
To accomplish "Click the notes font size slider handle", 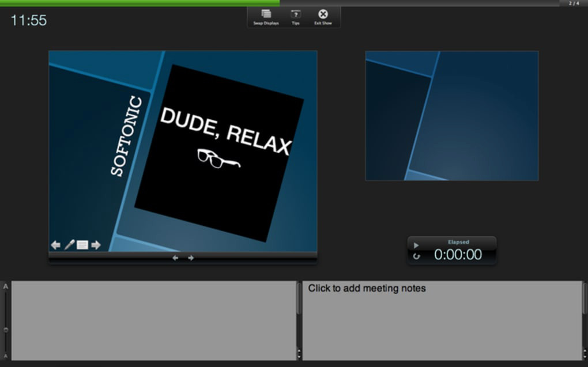I will click(6, 330).
